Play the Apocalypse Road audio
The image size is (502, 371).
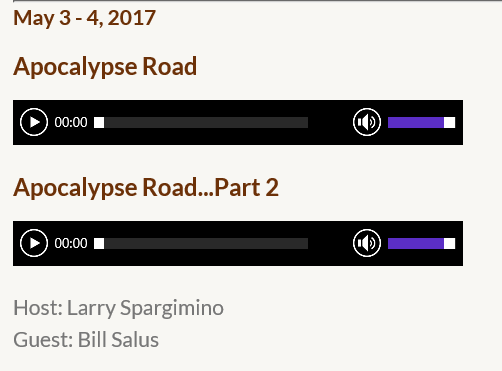point(34,122)
